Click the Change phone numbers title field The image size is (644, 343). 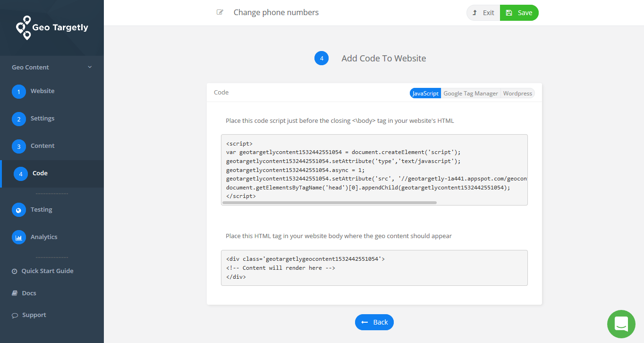tap(276, 12)
